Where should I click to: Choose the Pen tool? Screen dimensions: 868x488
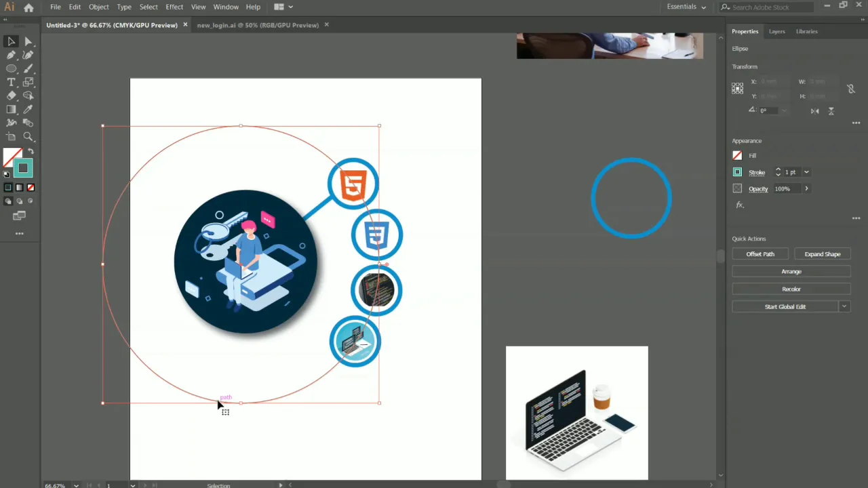pyautogui.click(x=11, y=55)
